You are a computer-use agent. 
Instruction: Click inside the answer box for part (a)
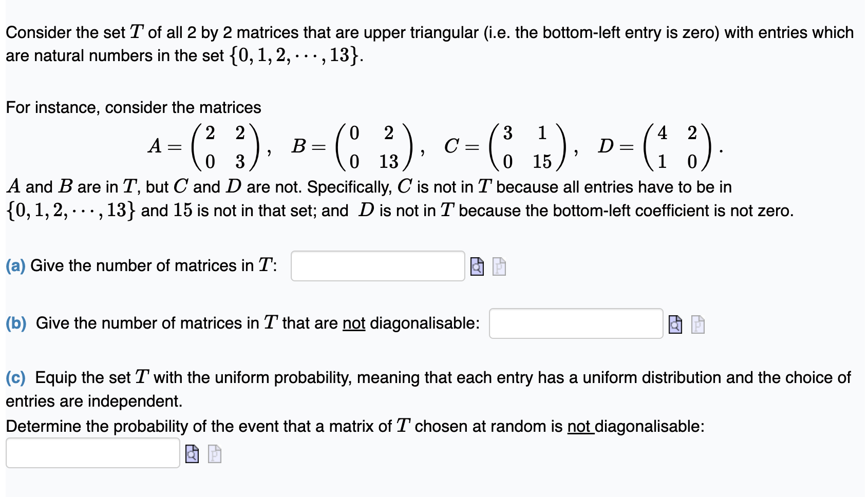pos(378,266)
